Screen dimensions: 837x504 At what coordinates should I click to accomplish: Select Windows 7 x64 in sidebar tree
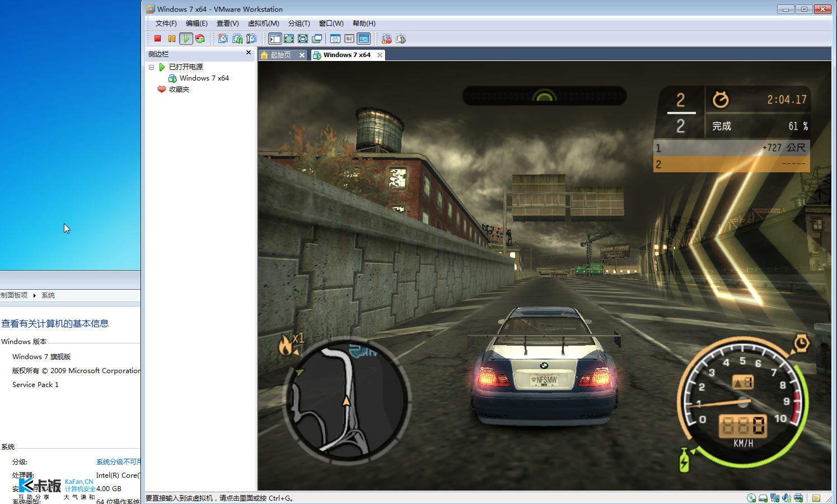tap(204, 78)
